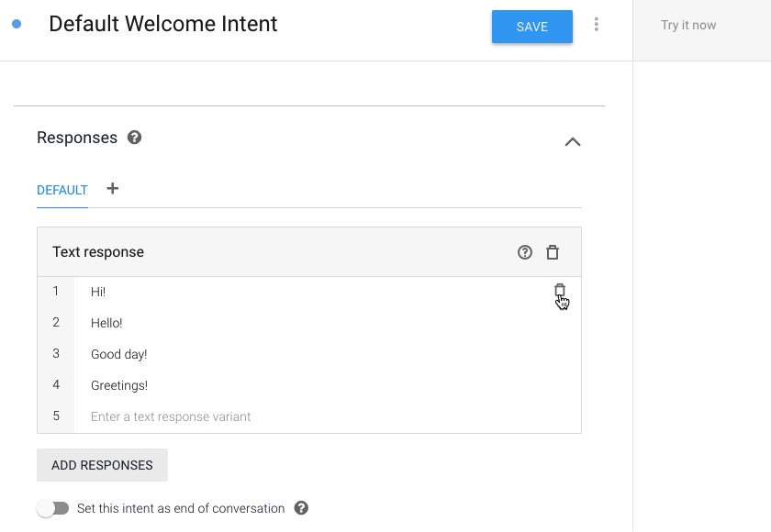
Task: Toggle "Set this intent as end of conversation"
Action: [x=53, y=508]
